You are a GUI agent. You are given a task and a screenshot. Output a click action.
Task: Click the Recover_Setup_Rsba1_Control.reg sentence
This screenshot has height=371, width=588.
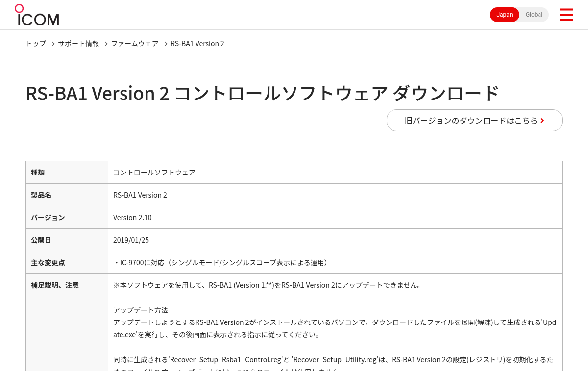333,365
